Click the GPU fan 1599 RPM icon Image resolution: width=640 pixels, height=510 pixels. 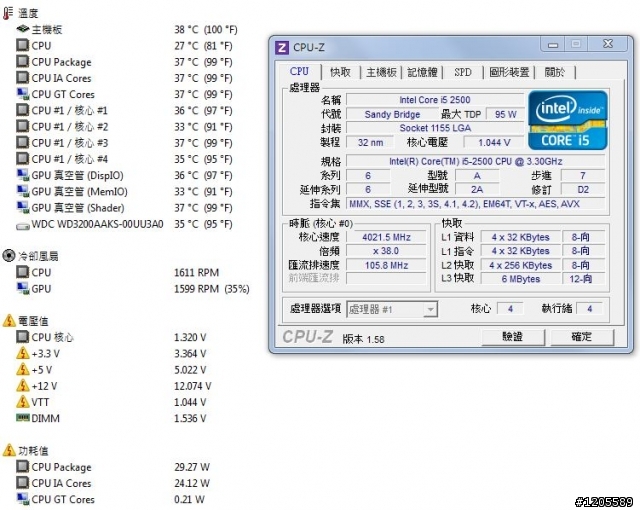tap(23, 288)
